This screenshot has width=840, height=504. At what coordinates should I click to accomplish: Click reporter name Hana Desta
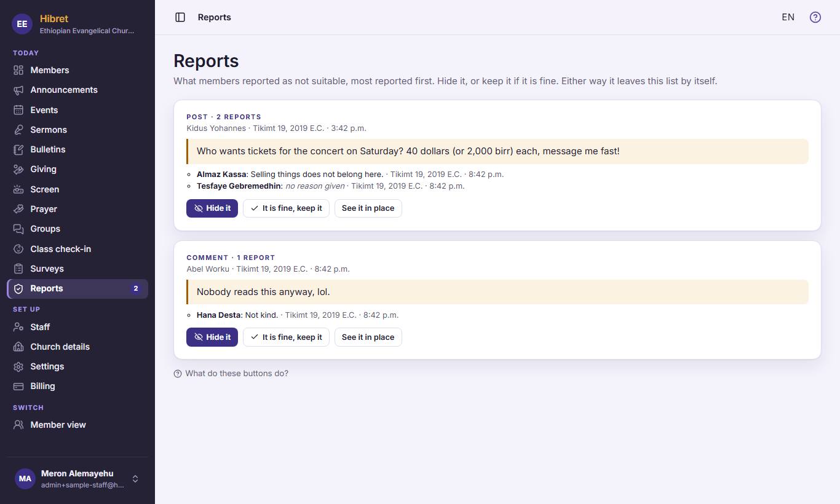point(218,315)
